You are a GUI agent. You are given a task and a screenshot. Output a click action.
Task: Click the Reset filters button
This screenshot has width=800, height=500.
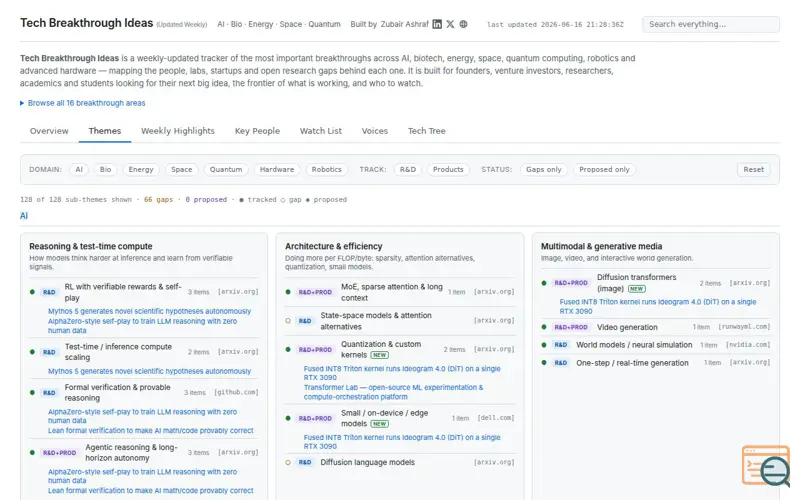click(x=753, y=169)
